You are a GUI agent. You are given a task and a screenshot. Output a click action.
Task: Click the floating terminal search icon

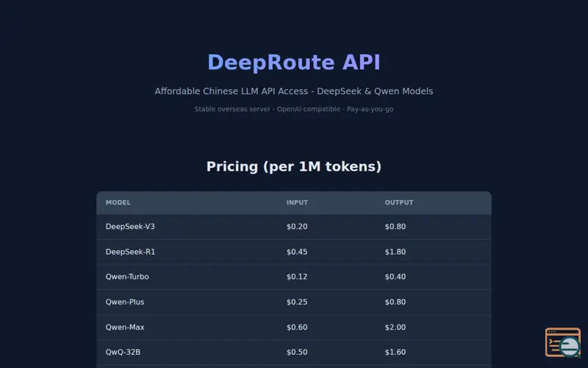click(563, 342)
